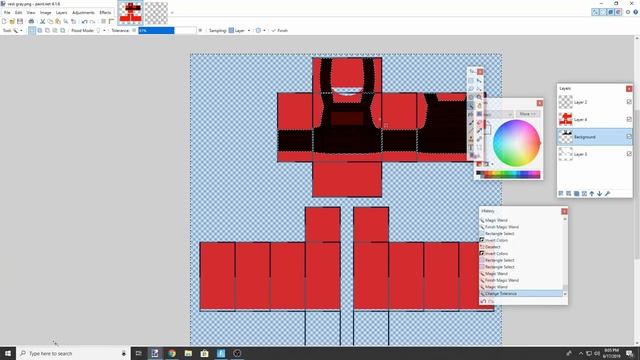
Task: Click the Paste icon in toolbar
Action: coord(58,21)
